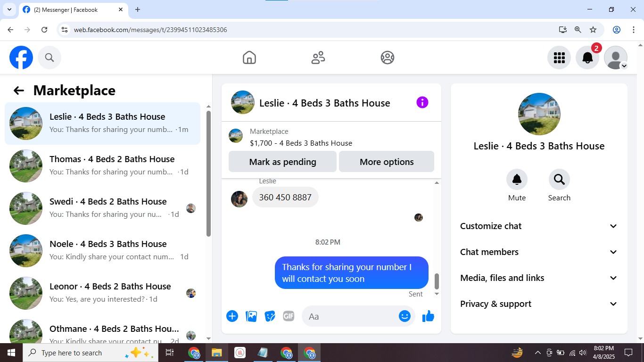Screen dimensions: 644x362
Task: Open Thomas · 4 Beds 2 Baths House conversation
Action: 102,166
